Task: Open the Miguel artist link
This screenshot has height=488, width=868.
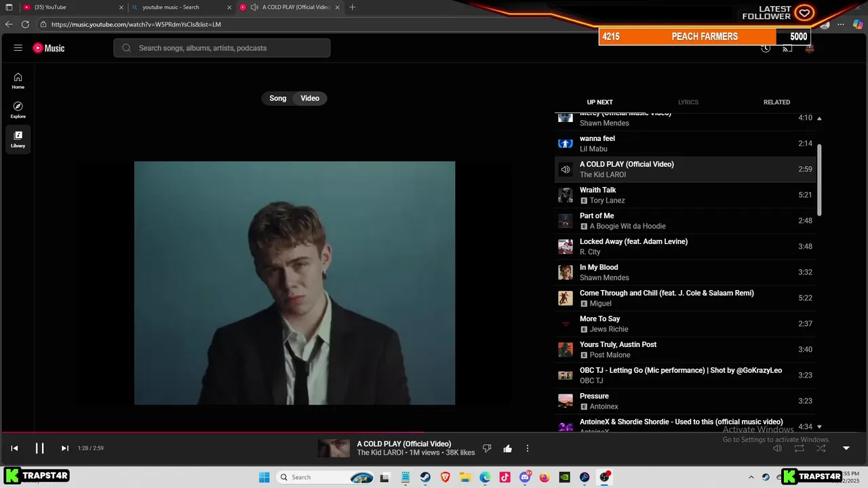Action: [x=601, y=304]
